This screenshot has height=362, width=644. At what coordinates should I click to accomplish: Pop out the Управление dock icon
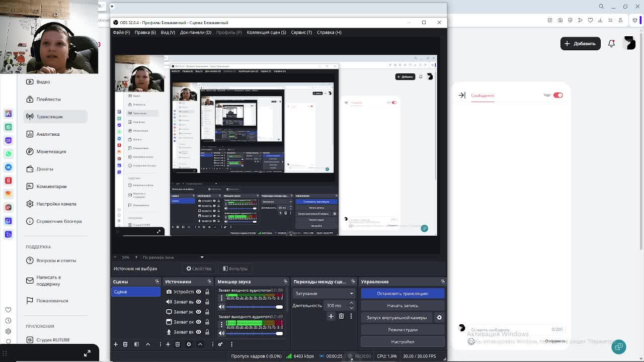tap(443, 282)
